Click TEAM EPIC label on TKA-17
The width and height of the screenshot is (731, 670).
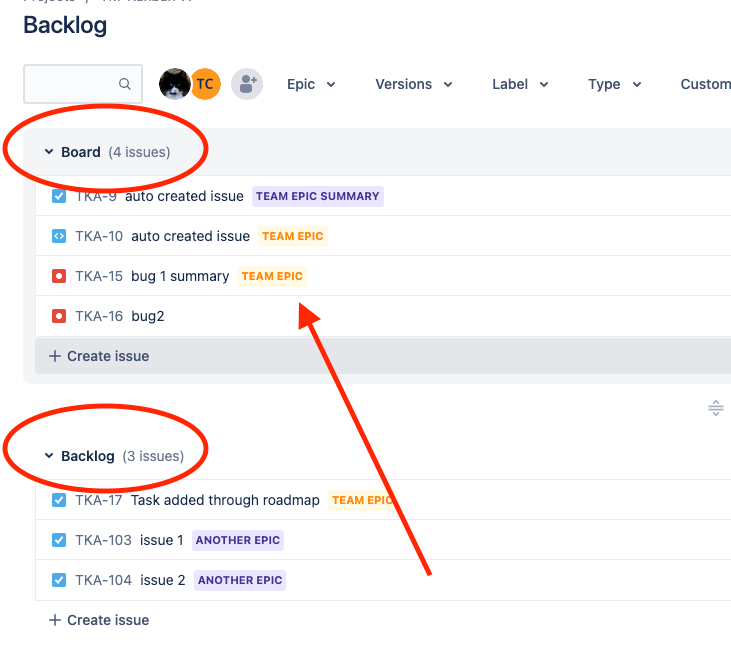click(x=362, y=500)
